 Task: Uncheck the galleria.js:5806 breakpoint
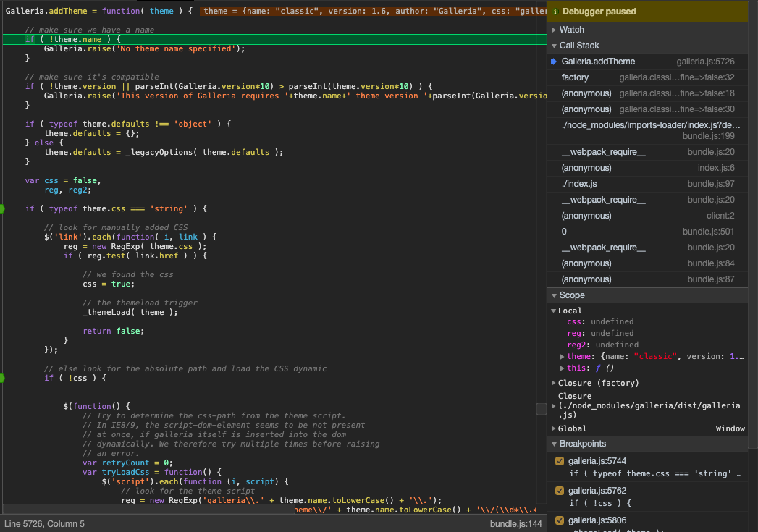click(560, 520)
